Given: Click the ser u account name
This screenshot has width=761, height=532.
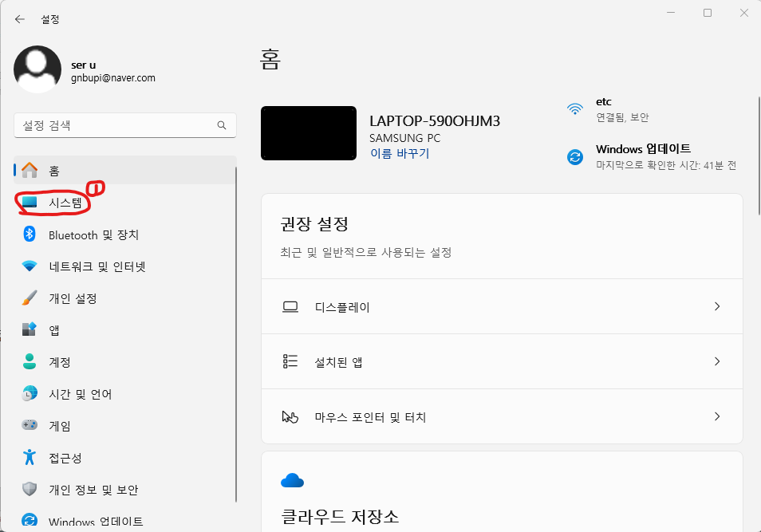Looking at the screenshot, I should [x=84, y=65].
